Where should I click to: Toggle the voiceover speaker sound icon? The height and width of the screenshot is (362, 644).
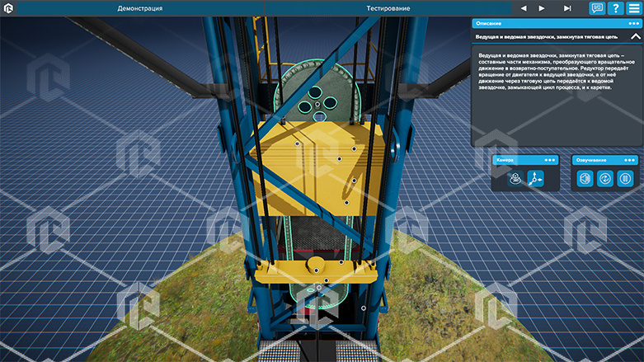tap(585, 178)
